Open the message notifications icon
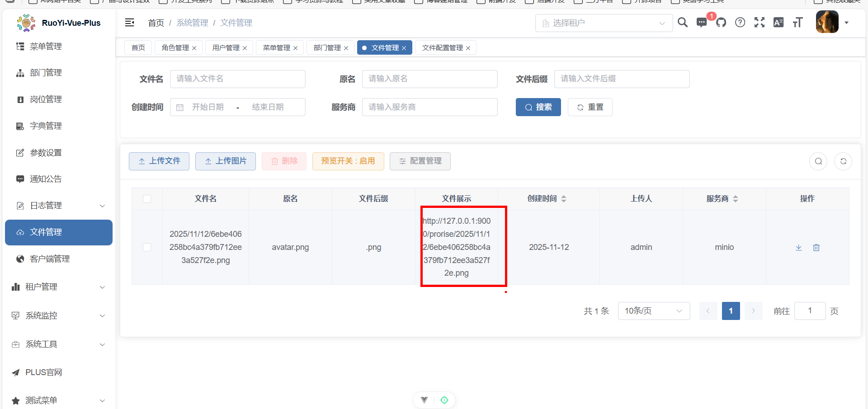Image resolution: width=868 pixels, height=409 pixels. click(x=702, y=23)
